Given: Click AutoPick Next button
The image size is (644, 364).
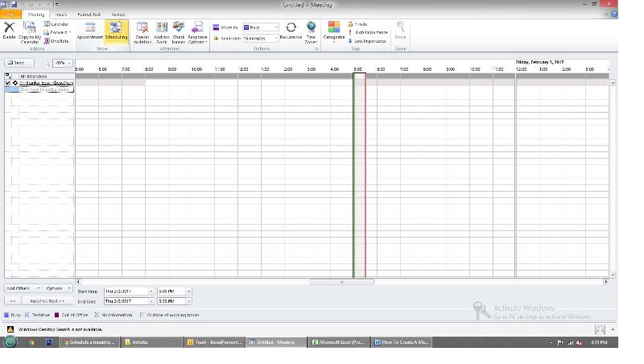Looking at the screenshot, I should click(x=47, y=300).
